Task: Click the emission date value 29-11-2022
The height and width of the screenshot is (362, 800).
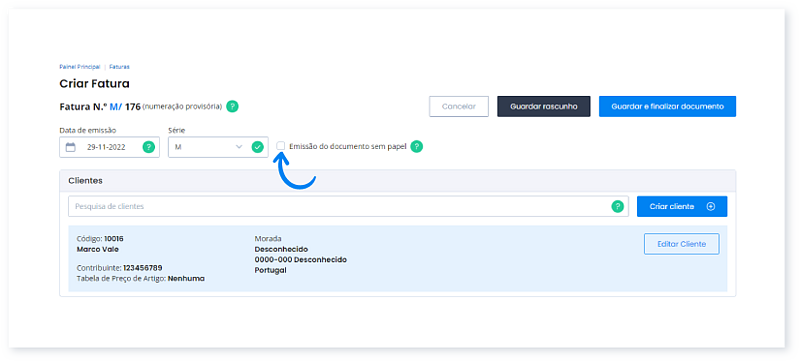Action: point(106,147)
